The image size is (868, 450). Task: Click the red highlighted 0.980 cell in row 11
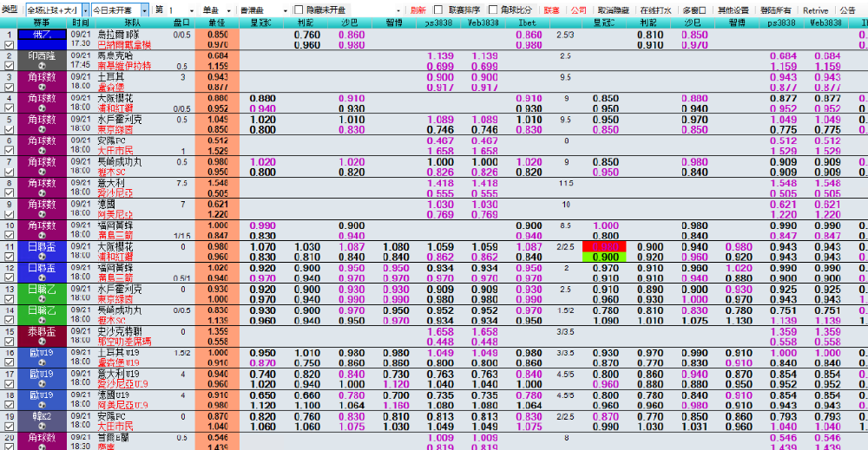click(604, 246)
